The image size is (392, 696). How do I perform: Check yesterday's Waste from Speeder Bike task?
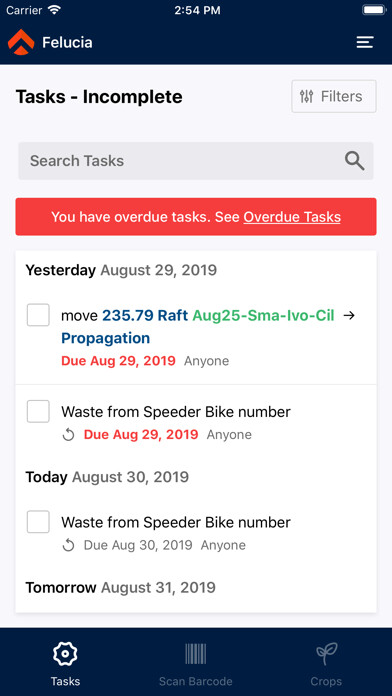click(38, 411)
